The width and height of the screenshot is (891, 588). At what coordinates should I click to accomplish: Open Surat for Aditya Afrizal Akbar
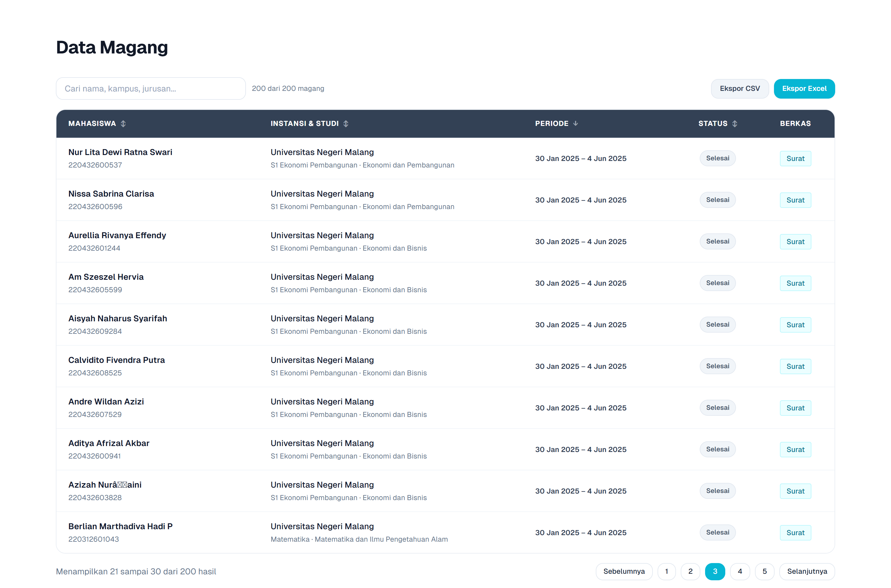point(795,450)
